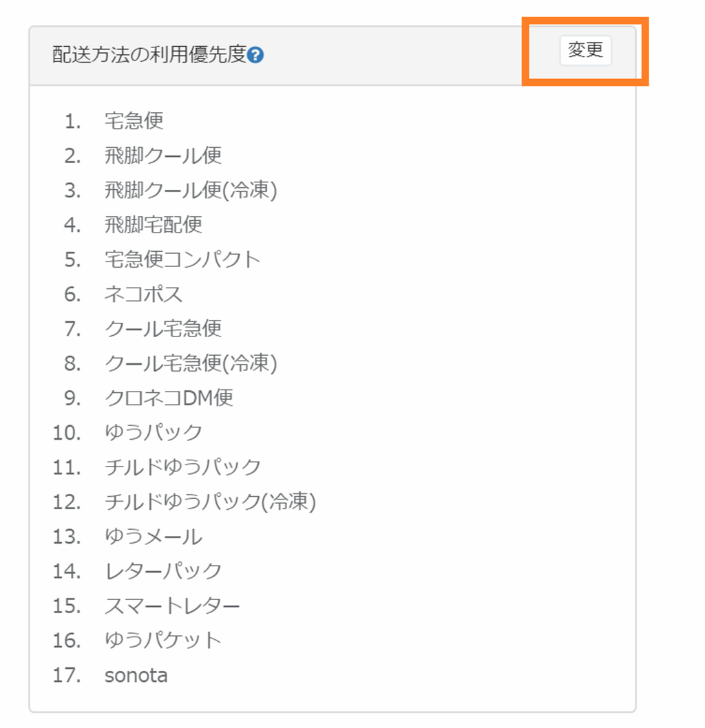
Task: Click クール宅急便(冷凍) in the list
Action: [x=190, y=363]
